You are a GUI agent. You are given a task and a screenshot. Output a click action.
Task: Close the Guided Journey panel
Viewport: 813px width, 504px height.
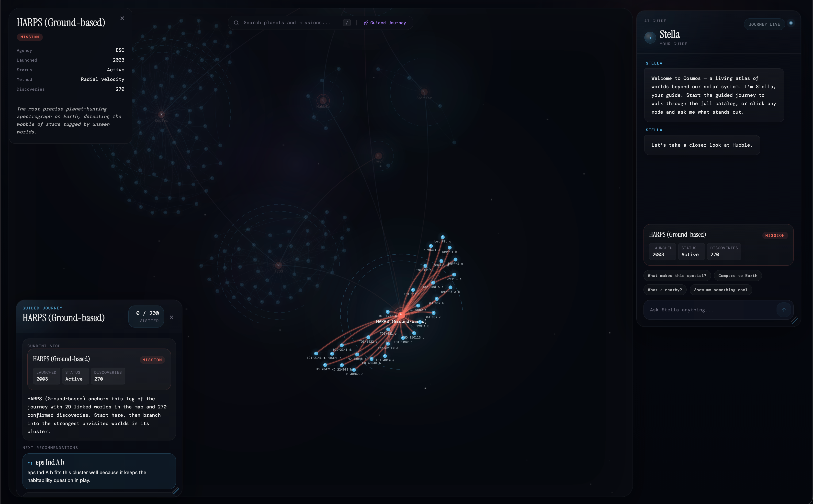(x=171, y=317)
